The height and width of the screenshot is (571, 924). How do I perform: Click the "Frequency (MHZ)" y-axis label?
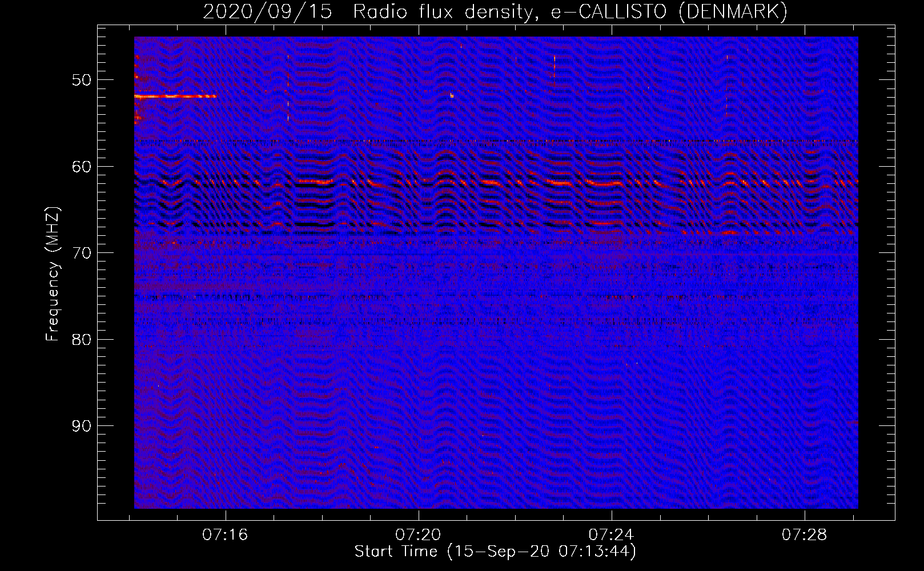coord(52,274)
